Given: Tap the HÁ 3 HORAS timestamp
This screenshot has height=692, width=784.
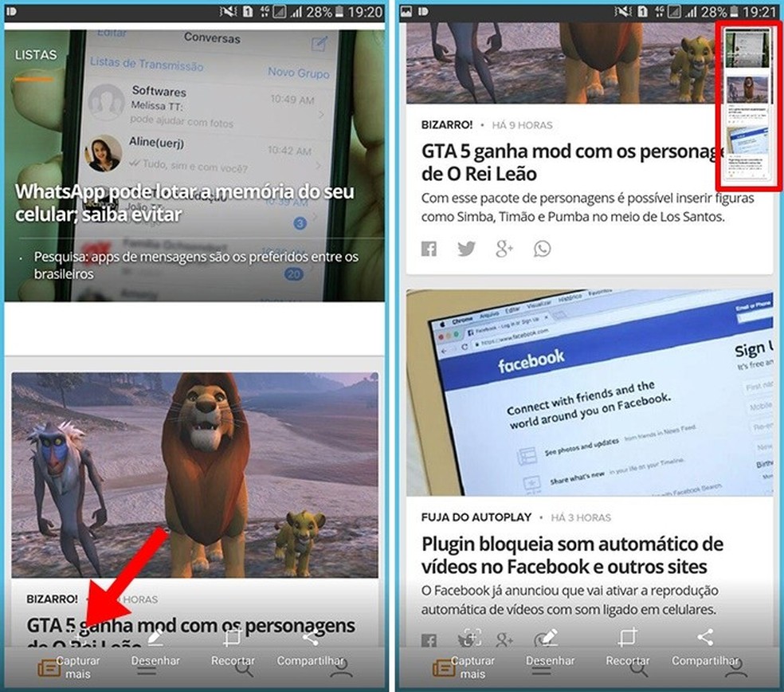Looking at the screenshot, I should point(581,518).
